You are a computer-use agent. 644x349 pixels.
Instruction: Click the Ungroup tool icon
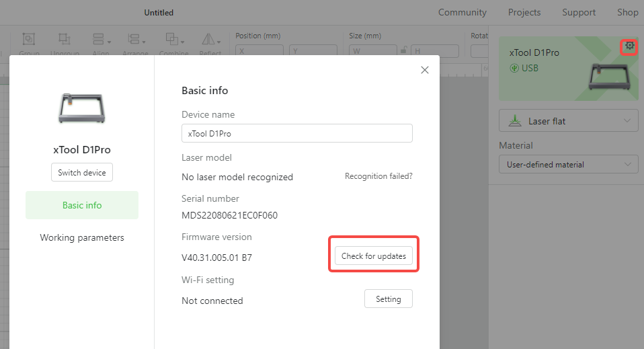(x=65, y=40)
